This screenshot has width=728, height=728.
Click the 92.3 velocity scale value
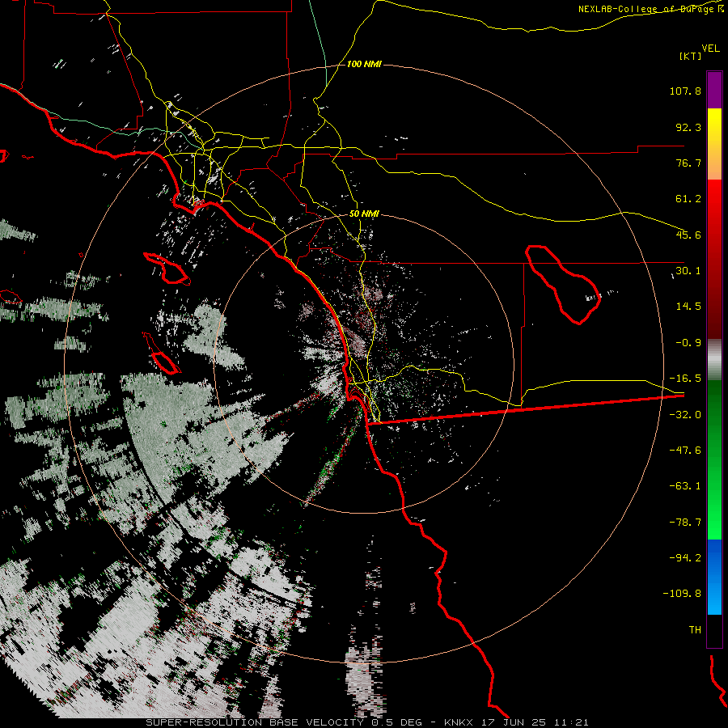(x=688, y=127)
